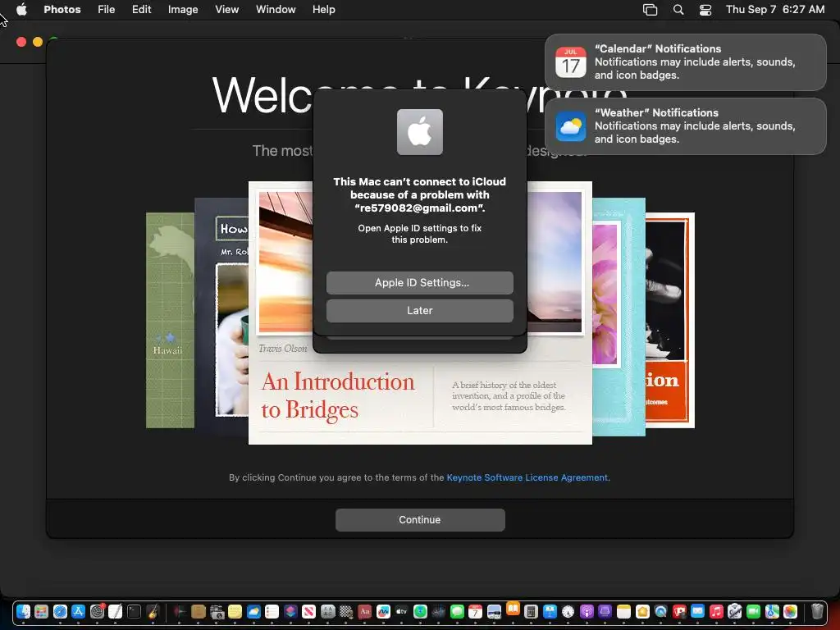
Task: Open the App Store Dock icon
Action: click(78, 611)
